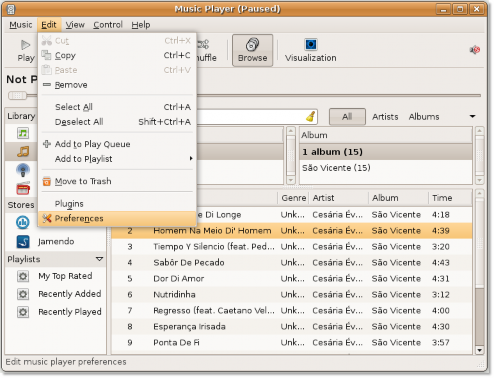Choose Remove from the Edit menu
Screen dimensions: 494x378
(117, 85)
